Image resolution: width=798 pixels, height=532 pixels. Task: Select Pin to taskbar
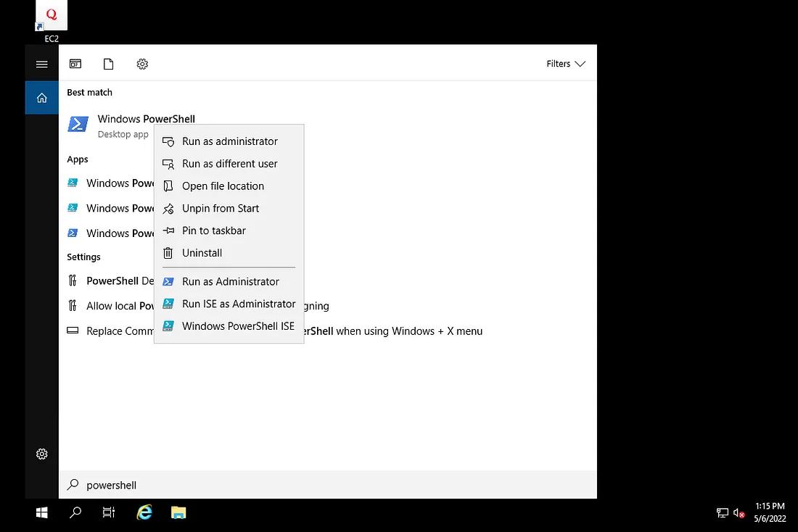point(229,231)
